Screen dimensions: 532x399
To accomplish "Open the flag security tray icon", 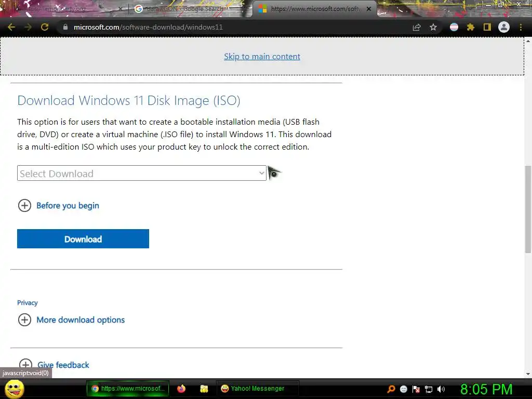I will tap(416, 389).
